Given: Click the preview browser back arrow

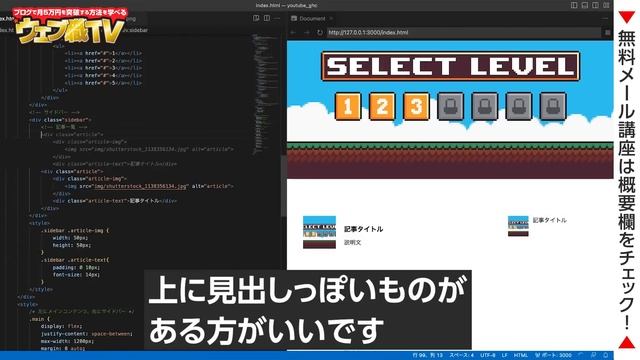Looking at the screenshot, I should point(293,32).
